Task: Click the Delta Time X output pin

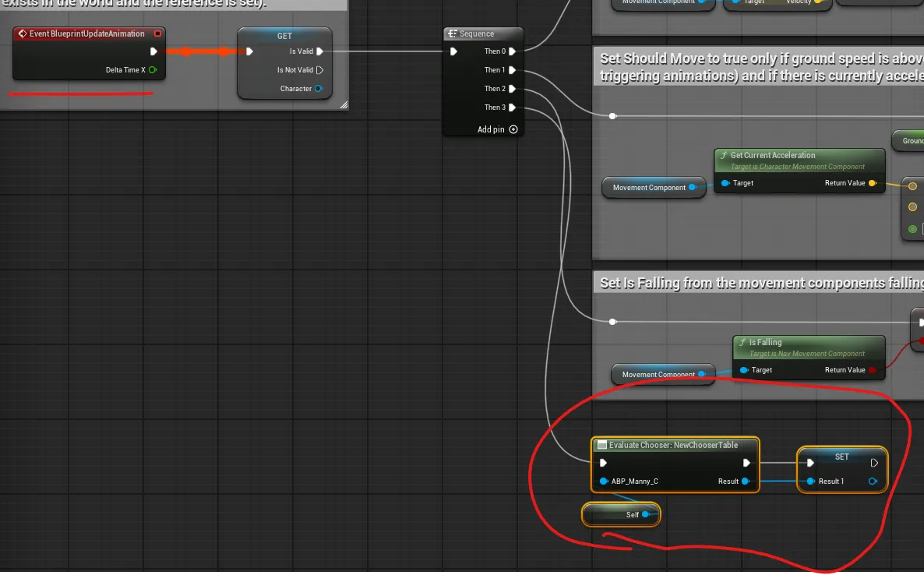Action: pyautogui.click(x=153, y=69)
